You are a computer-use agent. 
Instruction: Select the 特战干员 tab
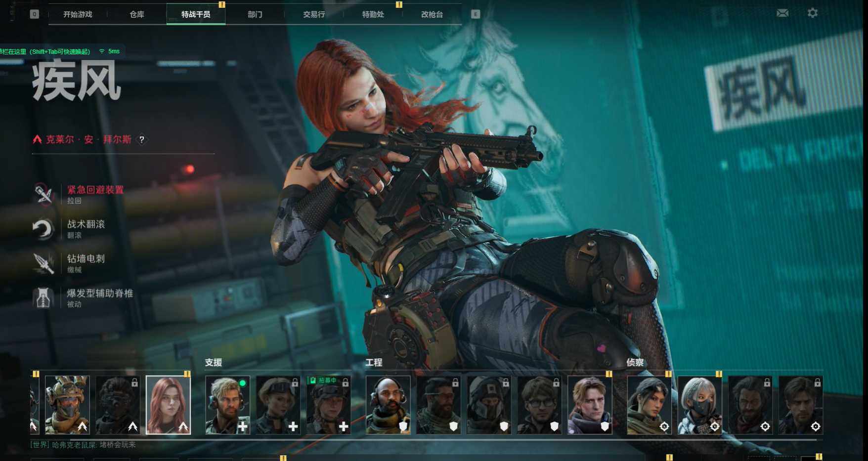pos(196,14)
